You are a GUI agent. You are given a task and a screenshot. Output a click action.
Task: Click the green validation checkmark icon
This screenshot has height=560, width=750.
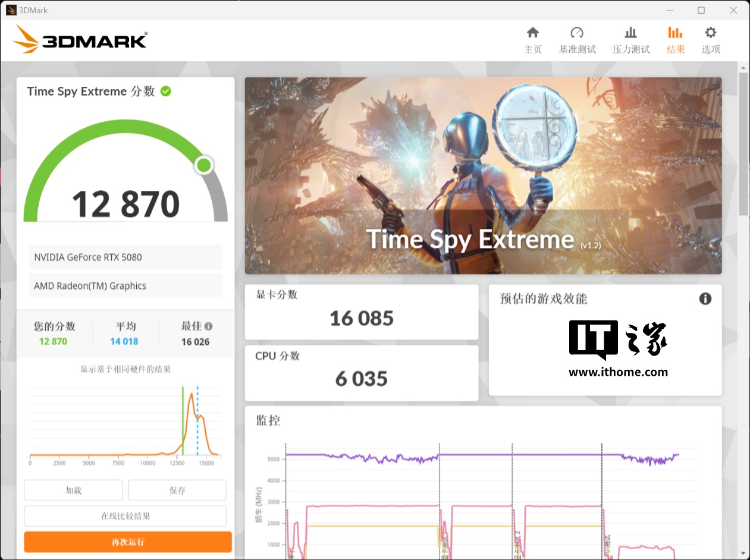click(166, 91)
